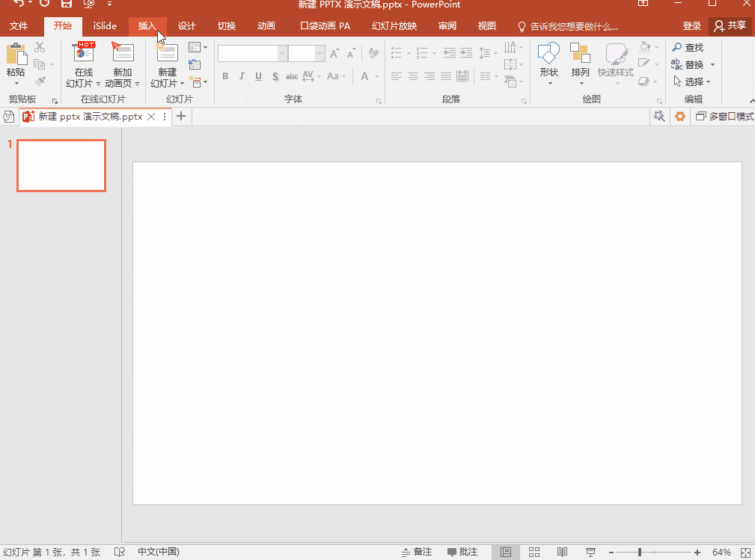The image size is (755, 560).
Task: Click the Shapes (形状) icon
Action: coord(548,55)
